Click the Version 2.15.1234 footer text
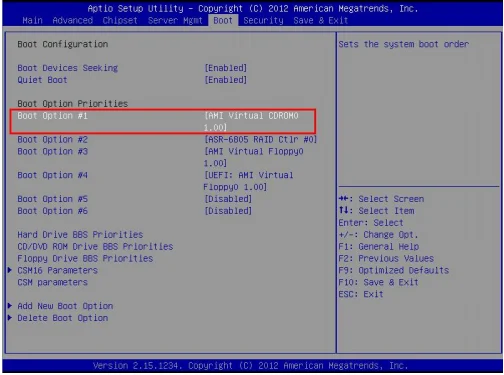Viewport: 504px width, 375px height. [x=251, y=366]
